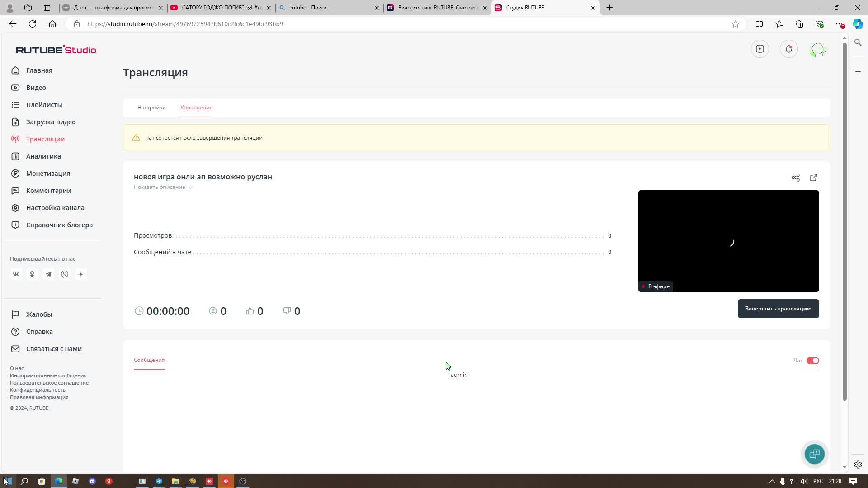This screenshot has height=488, width=868.
Task: Open Telegram from the taskbar
Action: (159, 481)
